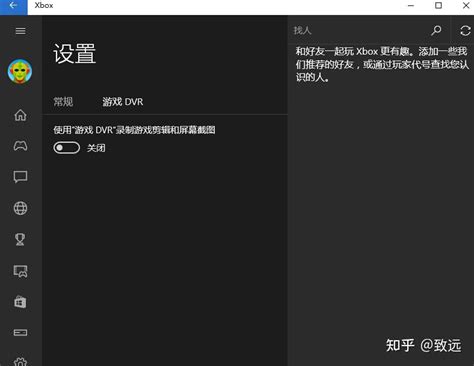Close the Xbox window
Image resolution: width=474 pixels, height=366 pixels.
pyautogui.click(x=466, y=6)
